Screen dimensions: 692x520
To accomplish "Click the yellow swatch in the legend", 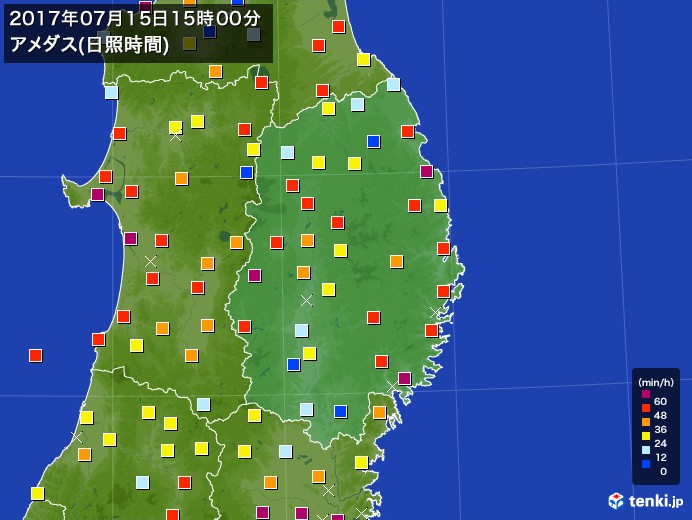I will point(646,436).
